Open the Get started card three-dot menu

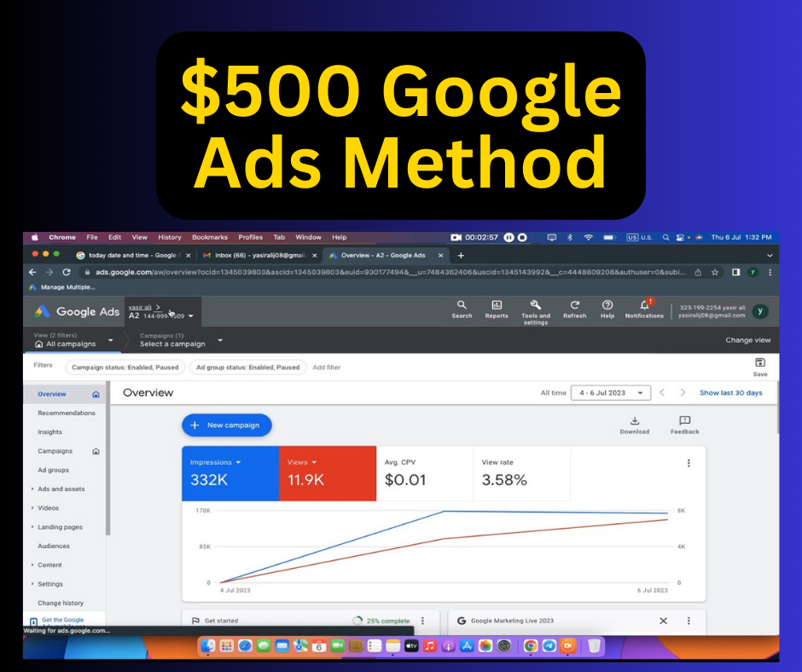(x=422, y=620)
